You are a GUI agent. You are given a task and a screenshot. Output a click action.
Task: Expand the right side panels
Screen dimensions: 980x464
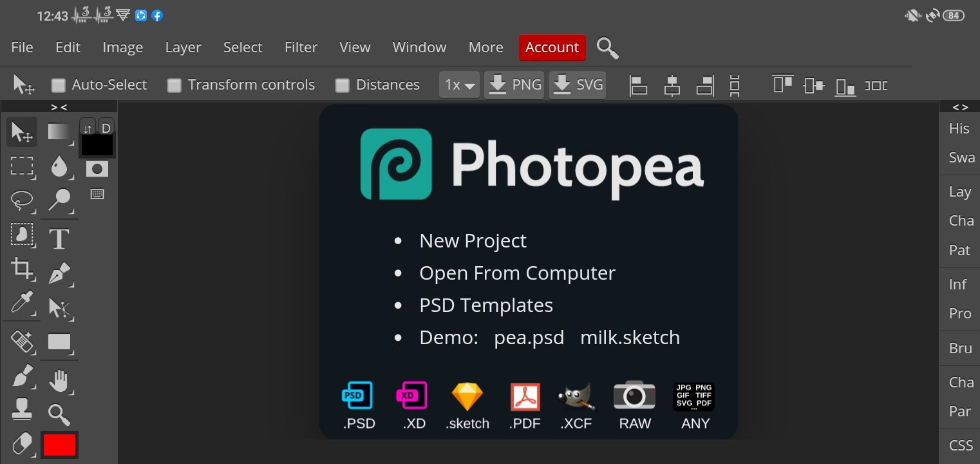tap(960, 107)
